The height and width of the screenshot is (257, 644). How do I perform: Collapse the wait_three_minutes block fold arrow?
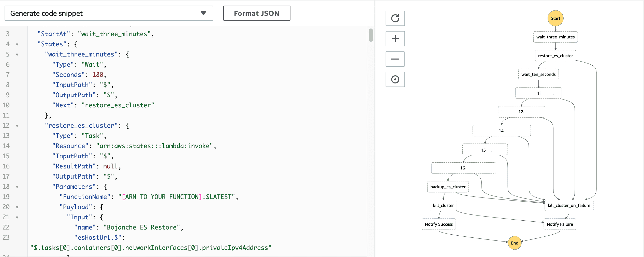17,55
